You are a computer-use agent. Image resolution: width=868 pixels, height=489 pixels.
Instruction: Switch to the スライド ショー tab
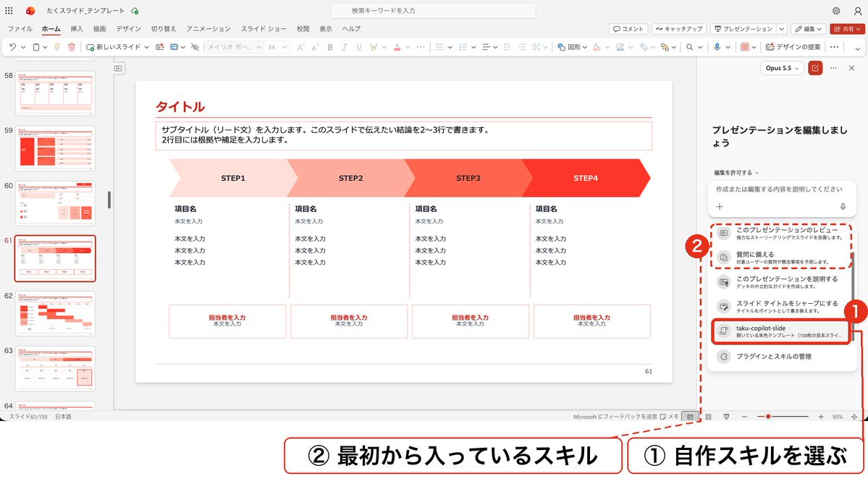[264, 29]
